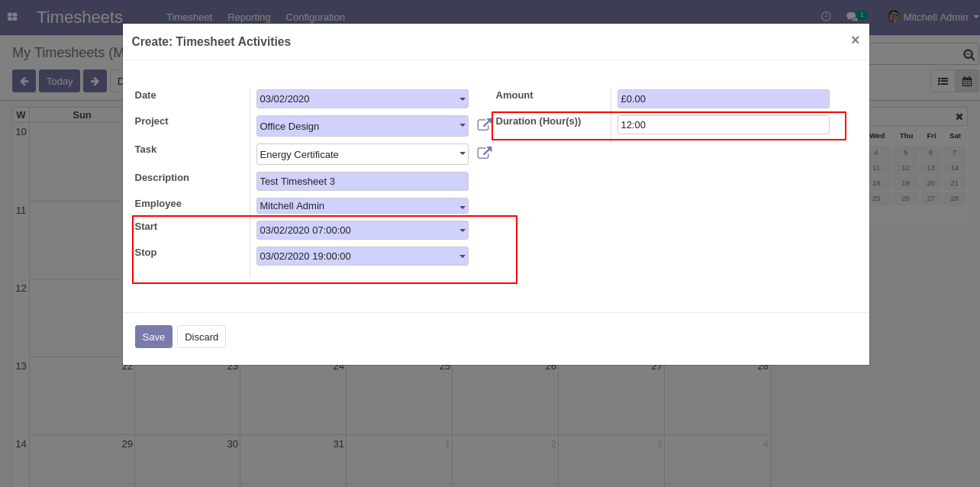Open the Start datetime picker
Screen dimensions: 980x487
coord(363,231)
